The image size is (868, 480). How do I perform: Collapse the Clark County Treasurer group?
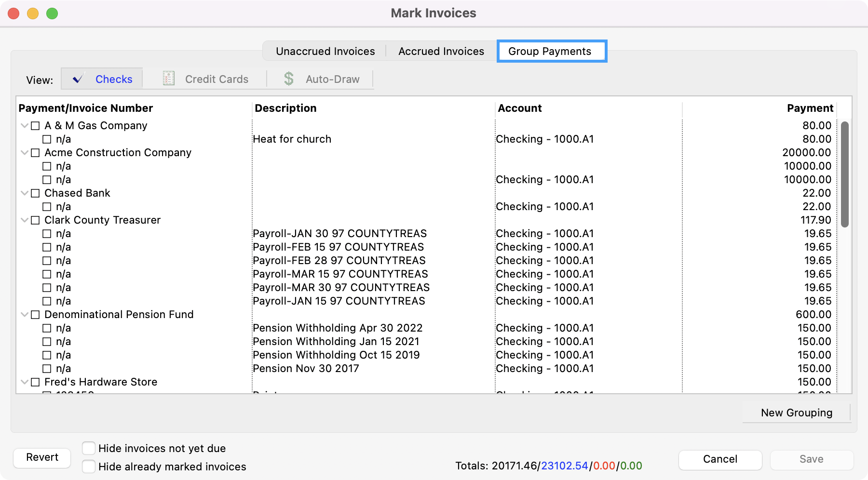[24, 220]
